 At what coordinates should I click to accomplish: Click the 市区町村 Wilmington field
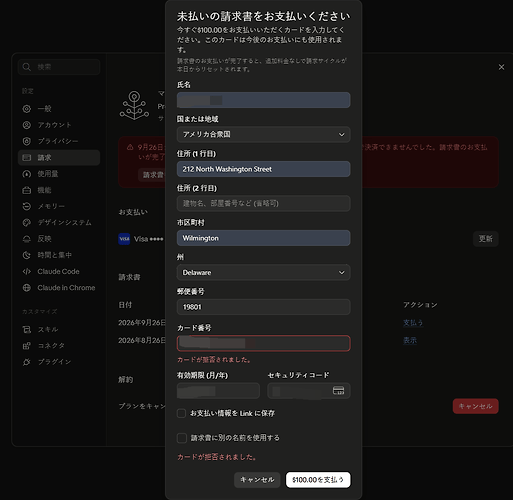pos(263,238)
